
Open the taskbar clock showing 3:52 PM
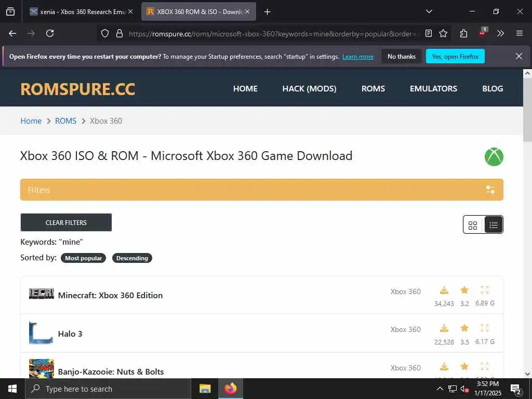[x=487, y=389]
